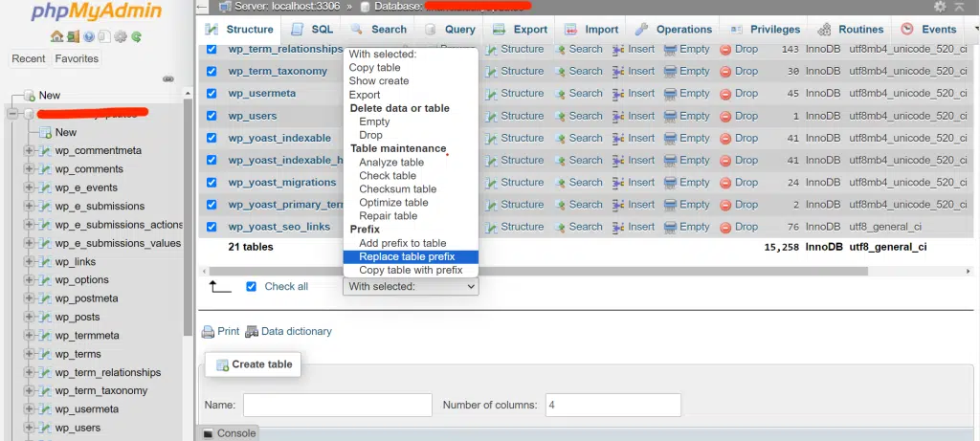
Task: Expand the wp_links tree node
Action: point(29,262)
